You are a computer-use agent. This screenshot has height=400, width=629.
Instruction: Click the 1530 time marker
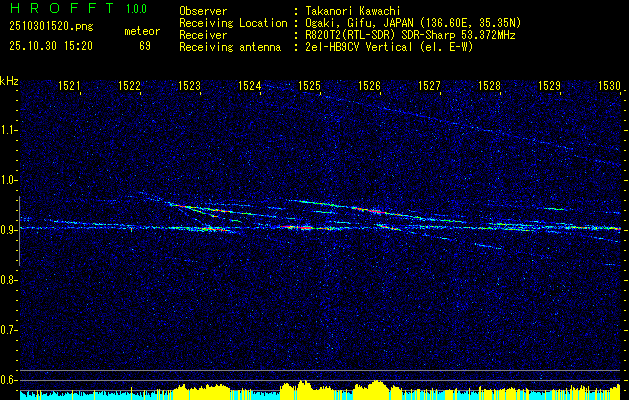[609, 85]
